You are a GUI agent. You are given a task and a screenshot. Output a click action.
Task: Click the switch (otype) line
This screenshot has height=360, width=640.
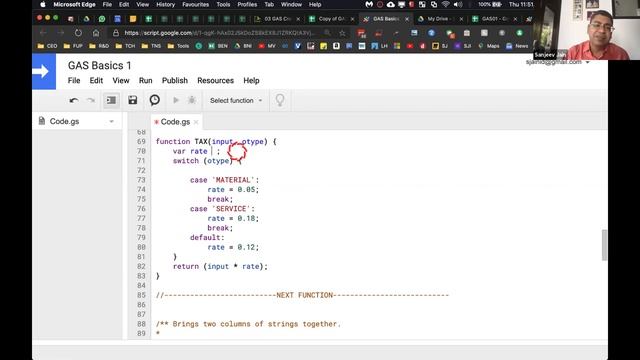pos(207,161)
